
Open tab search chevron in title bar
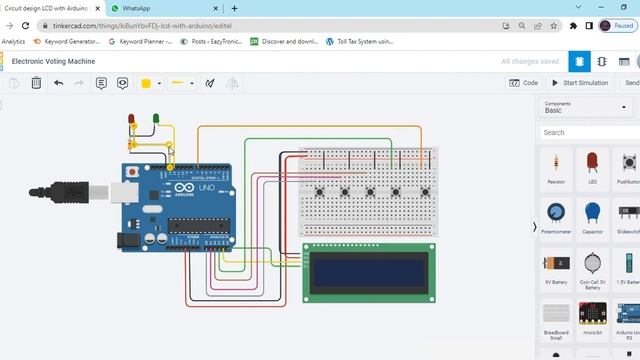(x=578, y=7)
